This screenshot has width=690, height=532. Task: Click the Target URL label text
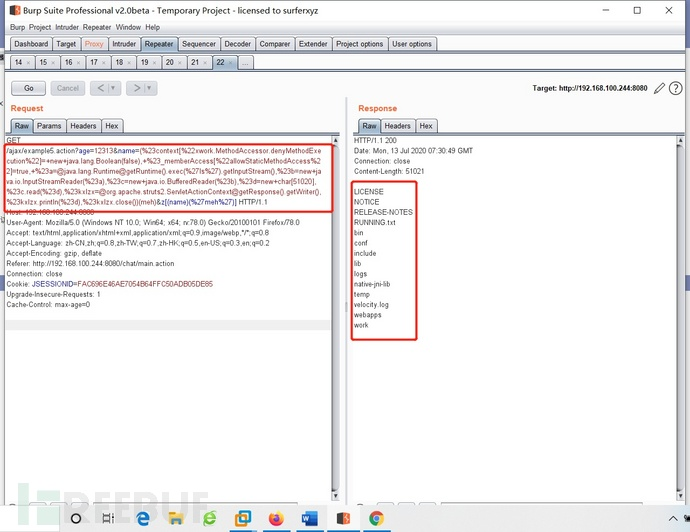tap(590, 88)
